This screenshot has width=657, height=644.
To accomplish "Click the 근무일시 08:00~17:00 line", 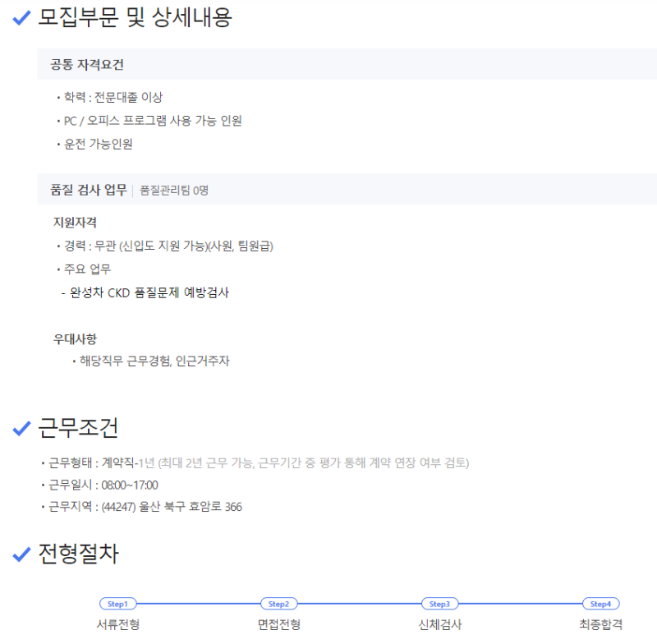I will (x=103, y=485).
